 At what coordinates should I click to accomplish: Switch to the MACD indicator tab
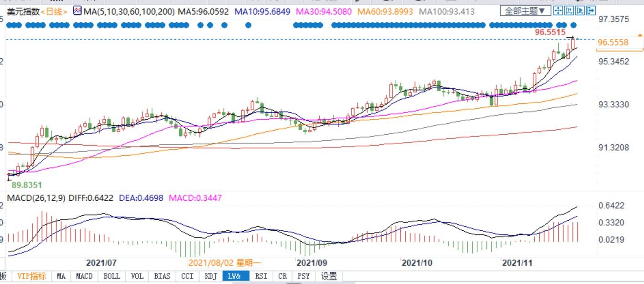click(x=84, y=276)
